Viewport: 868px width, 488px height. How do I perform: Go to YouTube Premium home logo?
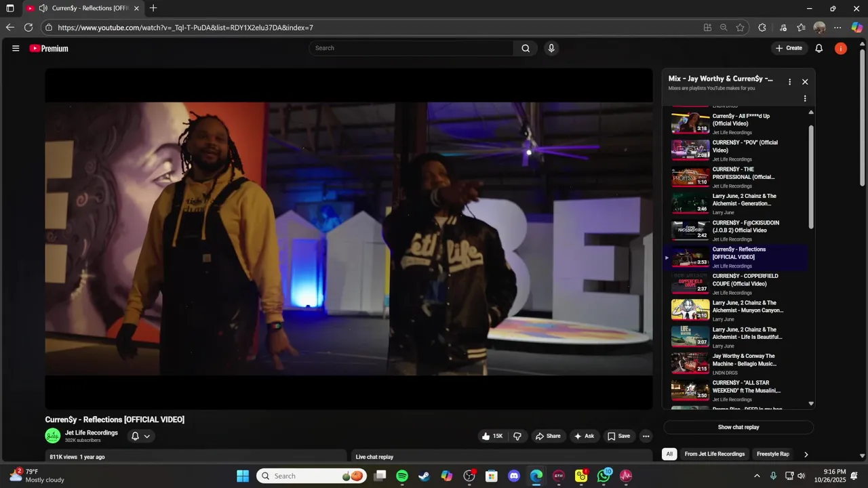[x=49, y=48]
